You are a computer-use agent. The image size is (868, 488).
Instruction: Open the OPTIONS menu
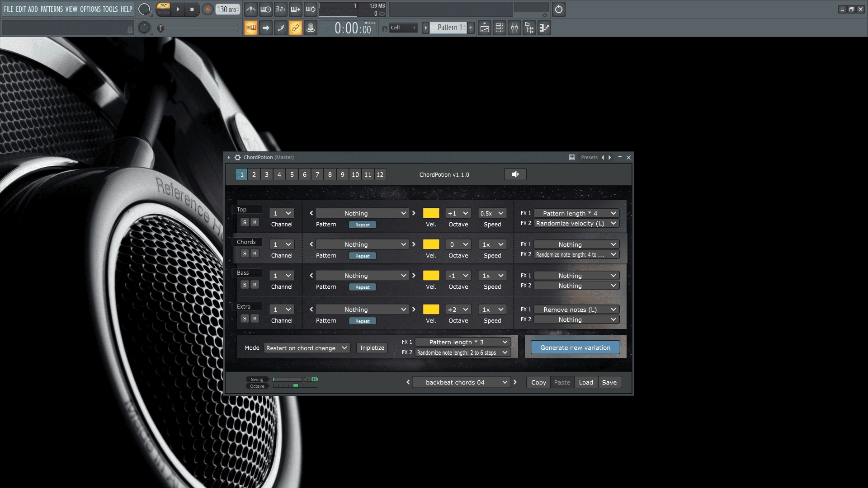pos(90,9)
